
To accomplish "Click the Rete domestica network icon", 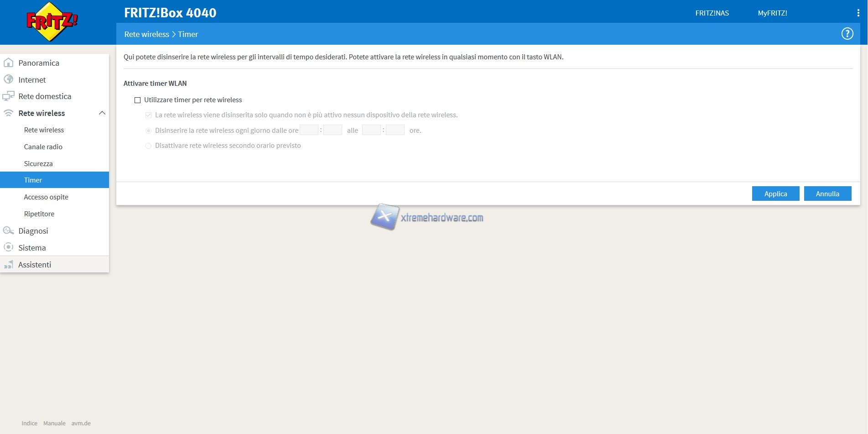I will pyautogui.click(x=8, y=96).
